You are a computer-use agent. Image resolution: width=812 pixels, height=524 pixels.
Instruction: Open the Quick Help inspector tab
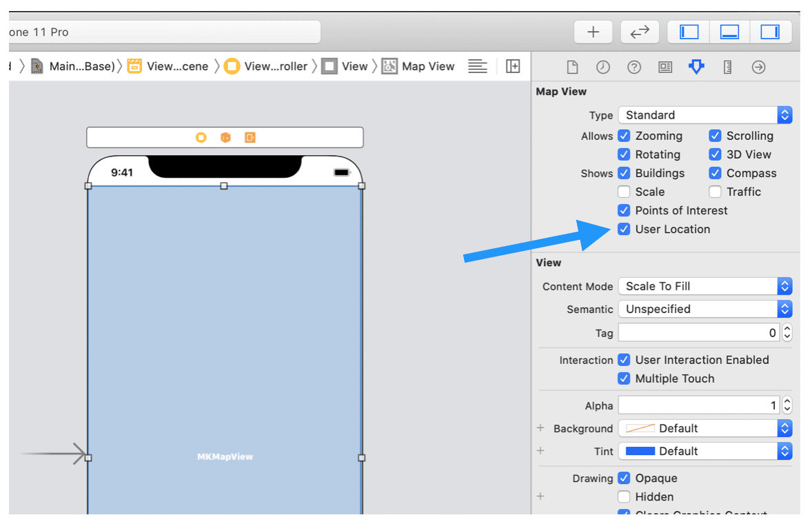tap(634, 67)
